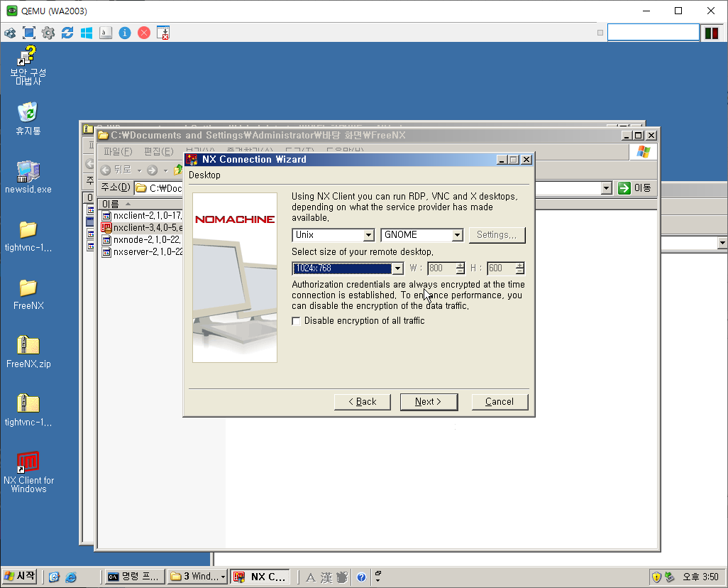The width and height of the screenshot is (728, 588).
Task: Click the width W spinner arrows
Action: pyautogui.click(x=460, y=268)
